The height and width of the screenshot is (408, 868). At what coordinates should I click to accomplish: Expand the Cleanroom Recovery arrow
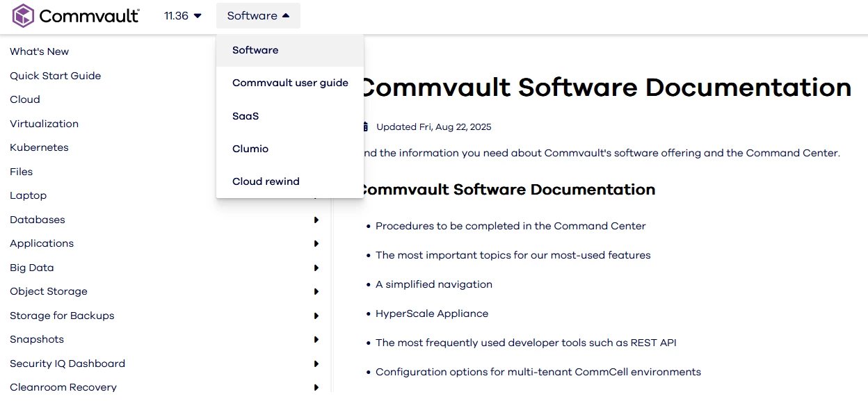[x=316, y=388]
